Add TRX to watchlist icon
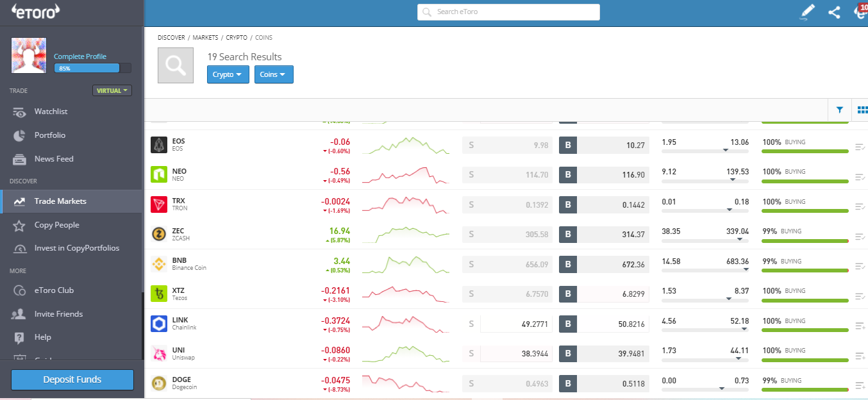 point(860,207)
